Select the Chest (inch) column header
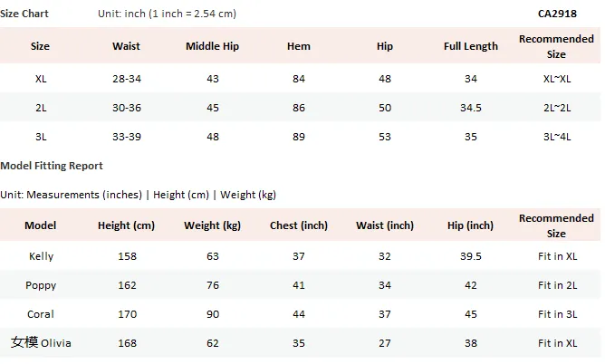Image resolution: width=605 pixels, height=364 pixels. (299, 225)
